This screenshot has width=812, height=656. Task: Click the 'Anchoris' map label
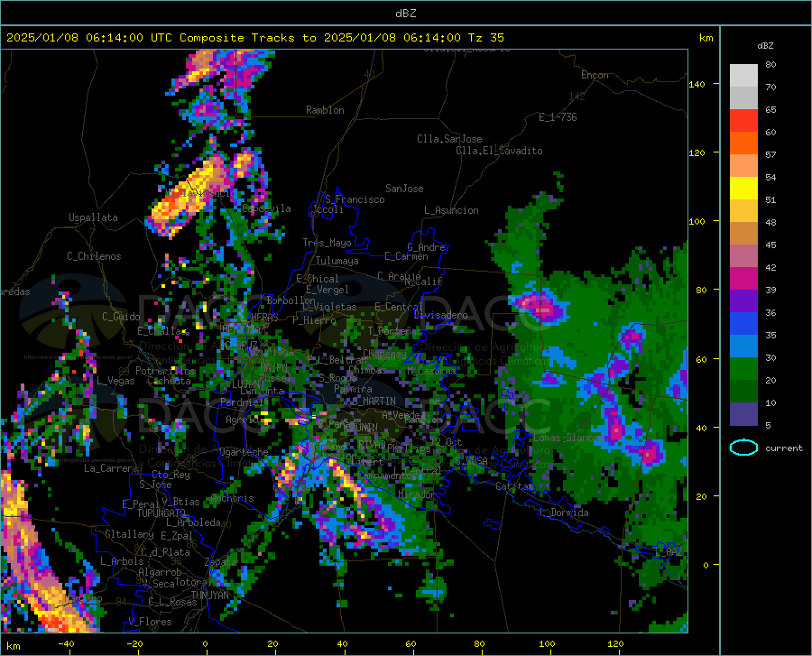232,499
